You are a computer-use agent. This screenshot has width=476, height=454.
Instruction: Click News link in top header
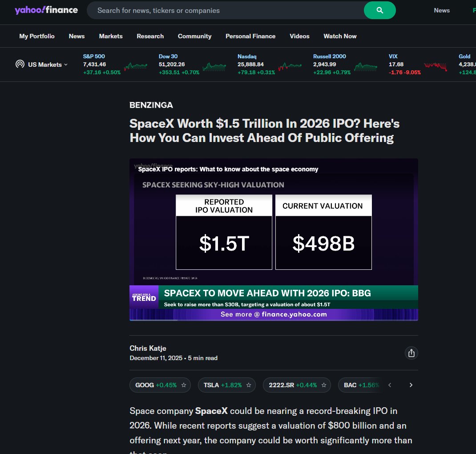pyautogui.click(x=442, y=10)
